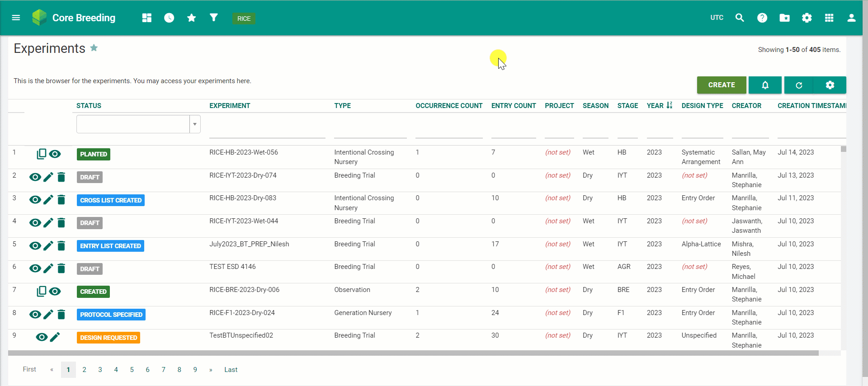Image resolution: width=868 pixels, height=386 pixels.
Task: Refresh the experiments table
Action: pos(799,85)
